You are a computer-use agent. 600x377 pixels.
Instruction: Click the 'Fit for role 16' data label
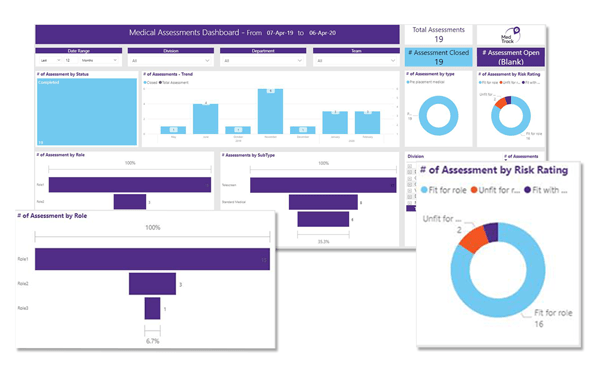pyautogui.click(x=553, y=318)
